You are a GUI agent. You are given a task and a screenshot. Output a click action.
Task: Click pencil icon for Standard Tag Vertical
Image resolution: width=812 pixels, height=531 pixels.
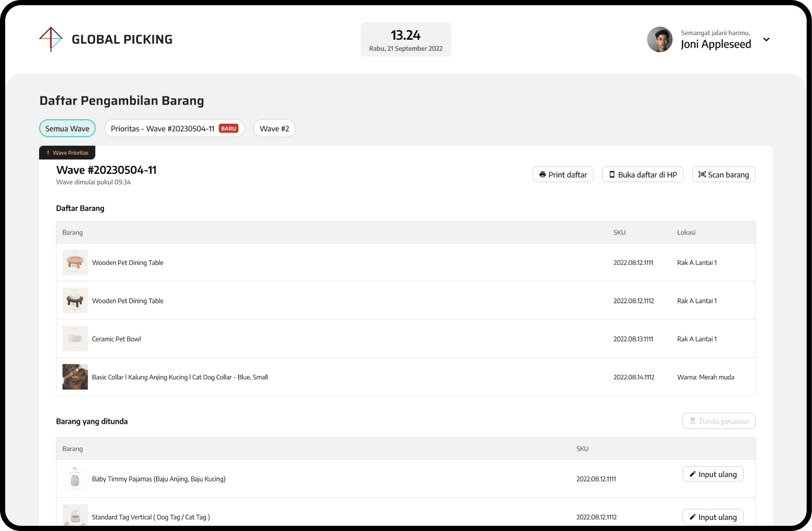point(692,517)
